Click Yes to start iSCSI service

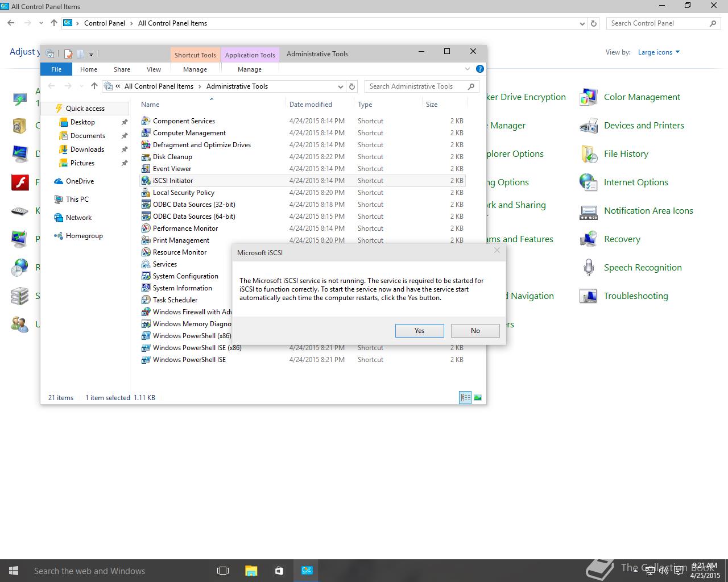420,331
